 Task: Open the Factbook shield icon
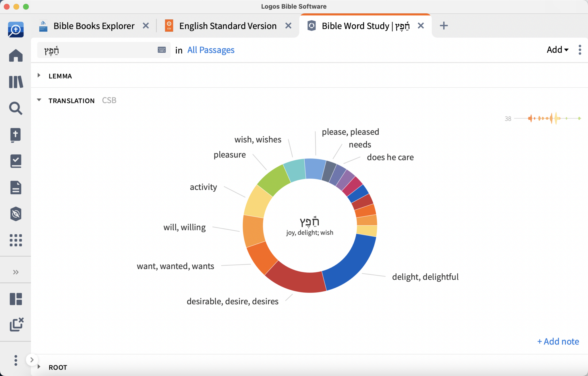tap(16, 214)
